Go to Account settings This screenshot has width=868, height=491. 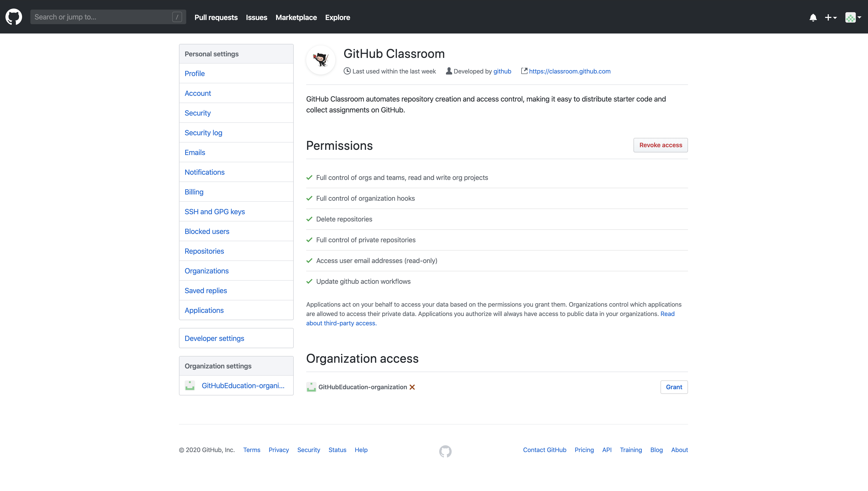236,93
